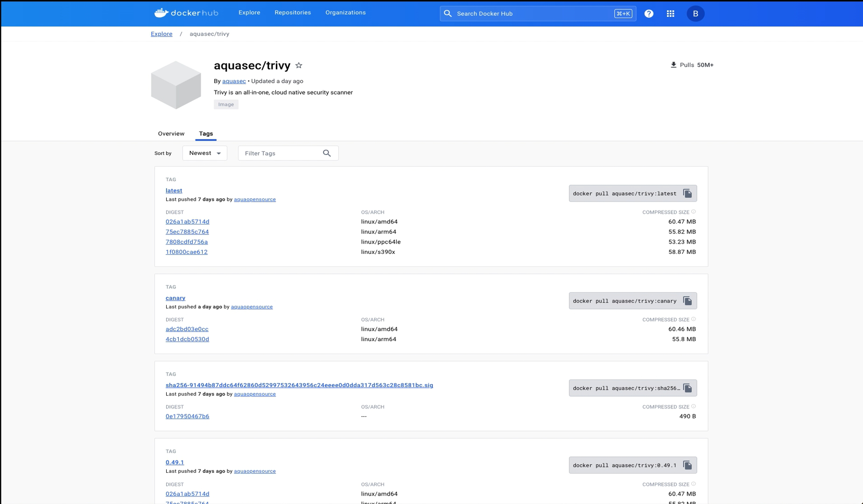The width and height of the screenshot is (863, 504).
Task: Copy the docker pull aquasec/trivy:latest command
Action: click(x=688, y=193)
